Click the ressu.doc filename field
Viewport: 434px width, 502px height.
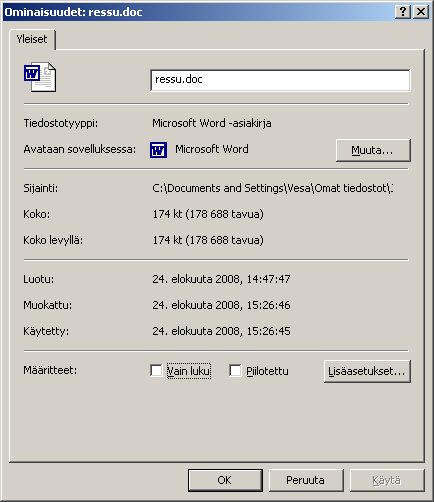(280, 80)
